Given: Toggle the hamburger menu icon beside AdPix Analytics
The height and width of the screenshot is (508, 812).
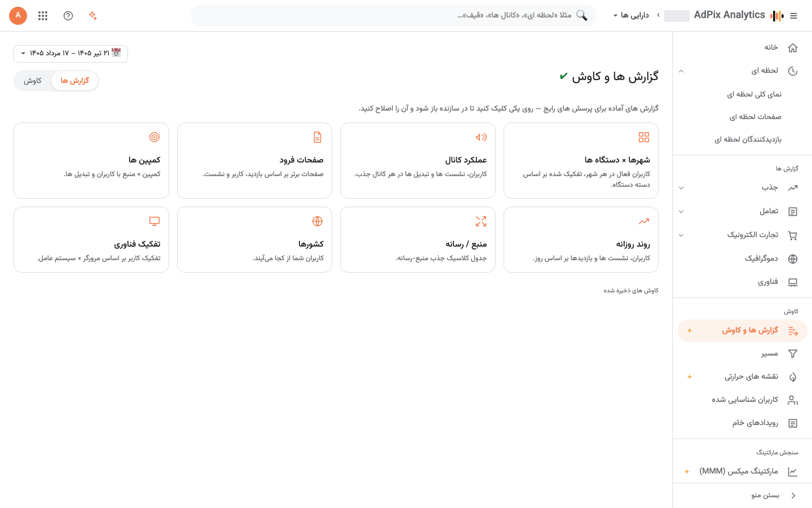Looking at the screenshot, I should [x=794, y=16].
